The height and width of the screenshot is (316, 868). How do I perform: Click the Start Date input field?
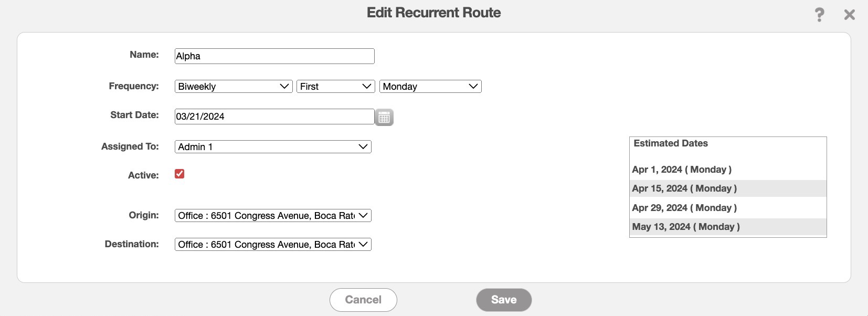274,117
